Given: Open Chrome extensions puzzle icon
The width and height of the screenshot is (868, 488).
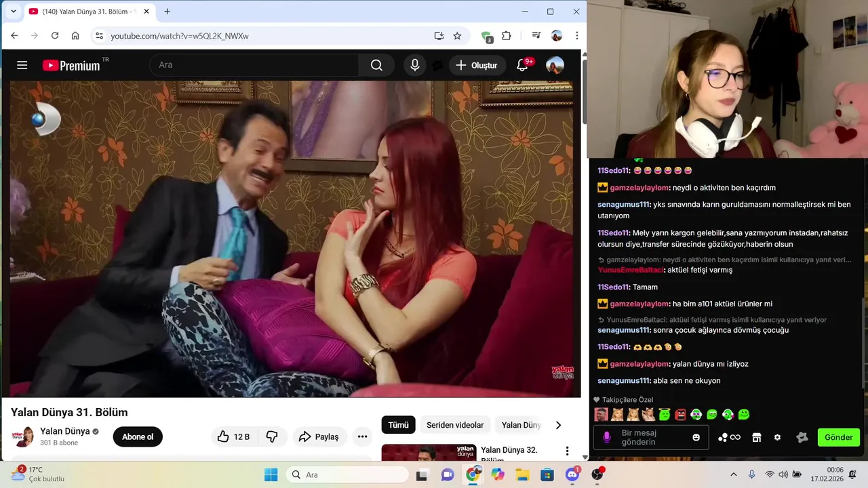Looking at the screenshot, I should 507,36.
